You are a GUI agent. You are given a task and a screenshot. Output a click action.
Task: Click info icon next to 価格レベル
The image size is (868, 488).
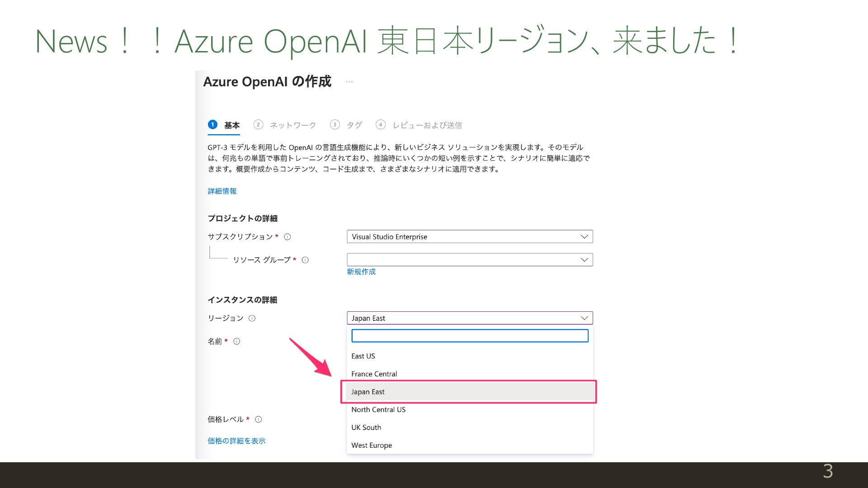258,419
